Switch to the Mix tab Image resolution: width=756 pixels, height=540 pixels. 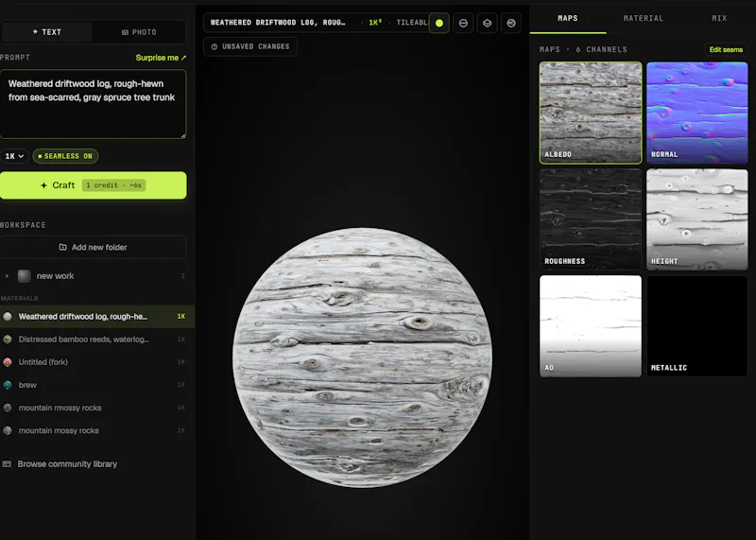coord(719,18)
